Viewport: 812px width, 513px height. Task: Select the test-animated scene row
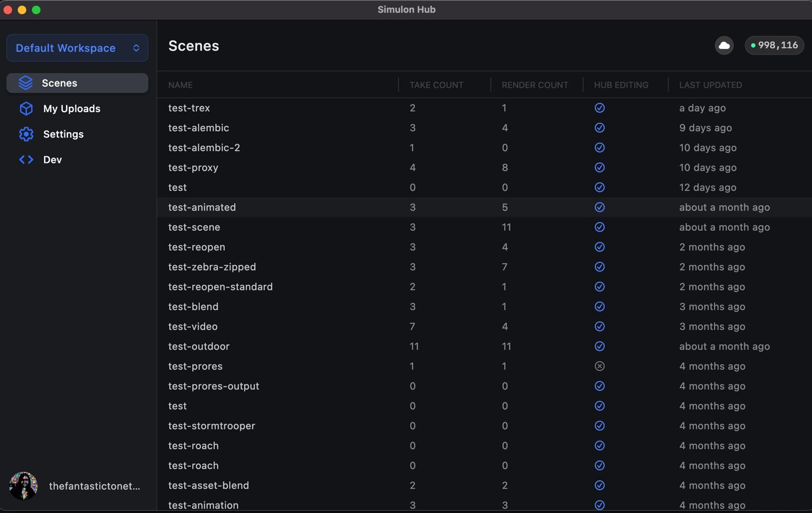point(202,207)
